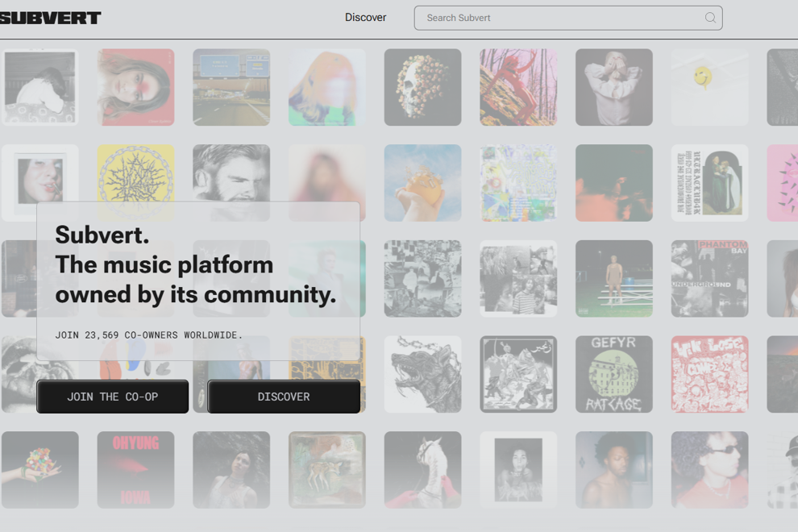Open the red figure in forest album
This screenshot has width=798, height=532.
click(518, 87)
